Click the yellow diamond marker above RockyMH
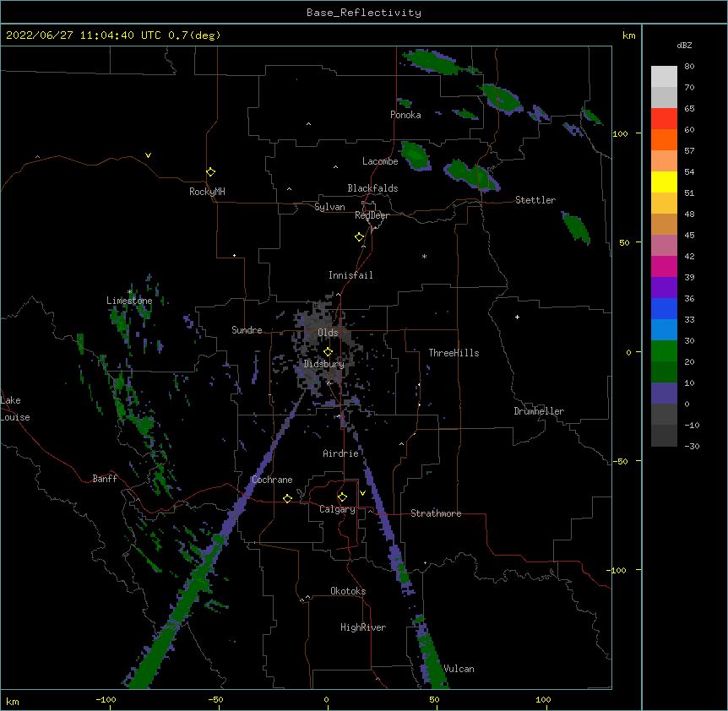Image resolution: width=728 pixels, height=711 pixels. coord(211,172)
